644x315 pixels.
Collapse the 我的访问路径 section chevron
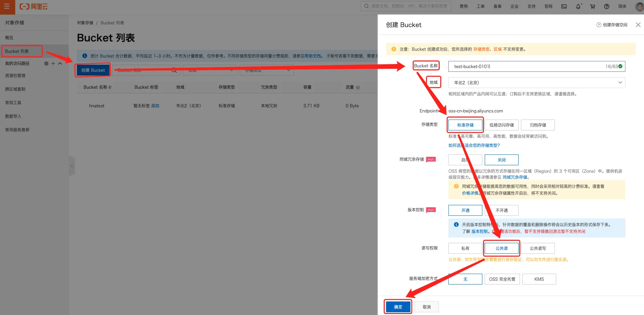(x=60, y=64)
